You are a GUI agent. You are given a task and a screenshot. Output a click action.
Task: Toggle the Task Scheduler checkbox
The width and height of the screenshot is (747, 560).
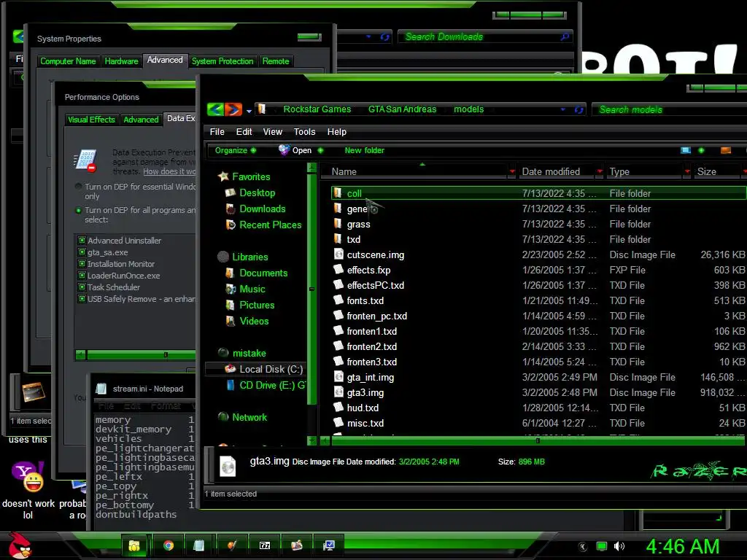82,287
